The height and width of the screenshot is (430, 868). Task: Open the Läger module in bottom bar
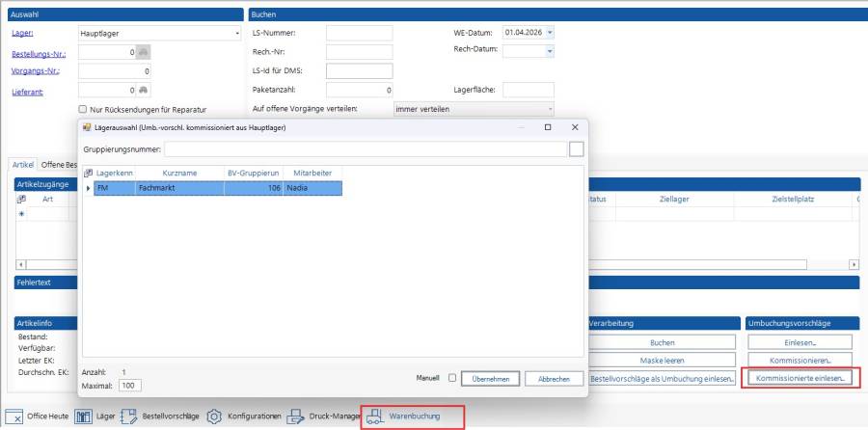[x=97, y=417]
